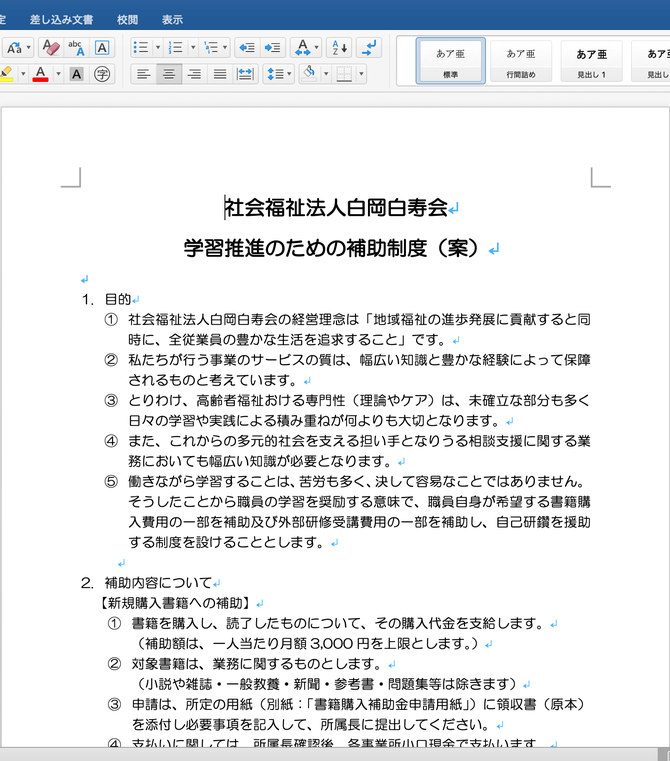Image resolution: width=670 pixels, height=761 pixels.
Task: Apply distributed alignment
Action: click(245, 74)
